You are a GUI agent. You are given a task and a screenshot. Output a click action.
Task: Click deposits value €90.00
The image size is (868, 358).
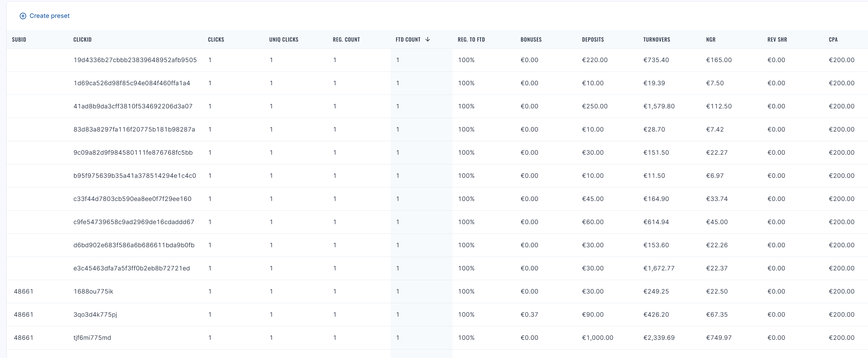[593, 315]
